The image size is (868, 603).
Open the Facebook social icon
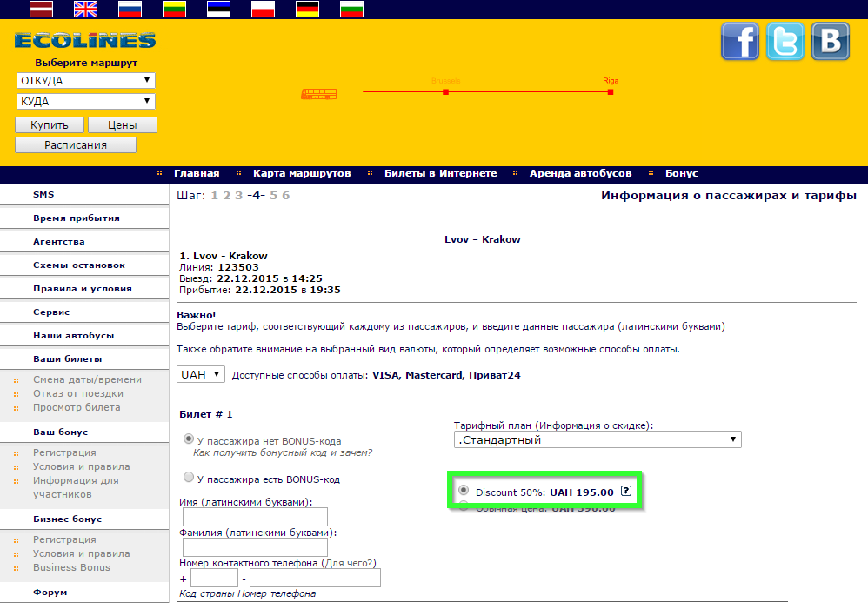740,41
